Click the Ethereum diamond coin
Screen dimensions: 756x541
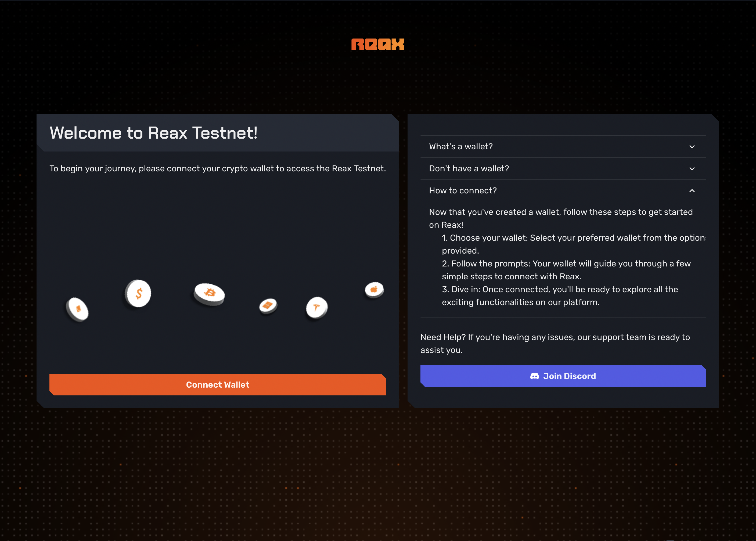(x=78, y=309)
